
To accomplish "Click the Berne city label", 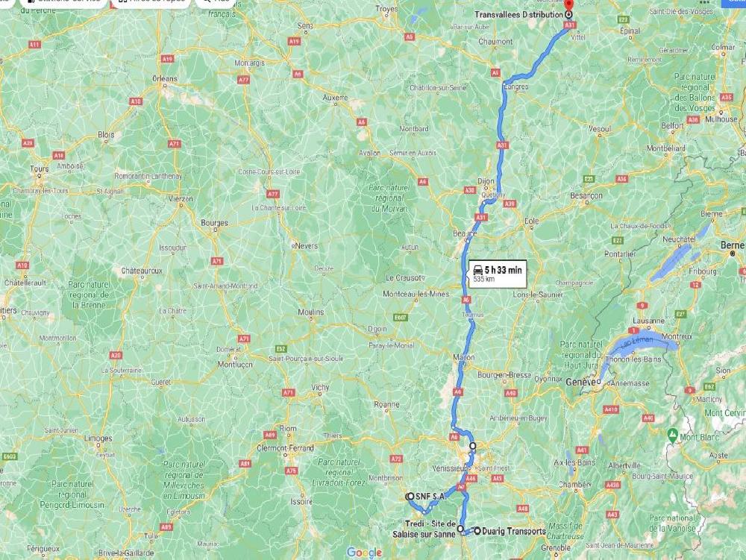I will 732,245.
